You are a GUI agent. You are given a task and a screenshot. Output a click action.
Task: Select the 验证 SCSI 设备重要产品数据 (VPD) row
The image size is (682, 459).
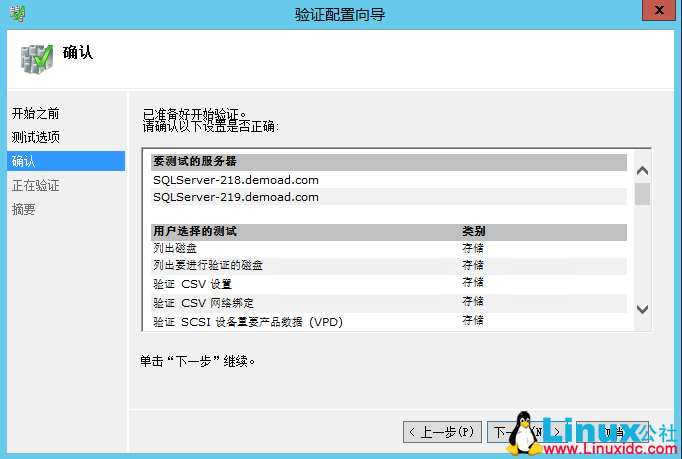389,322
